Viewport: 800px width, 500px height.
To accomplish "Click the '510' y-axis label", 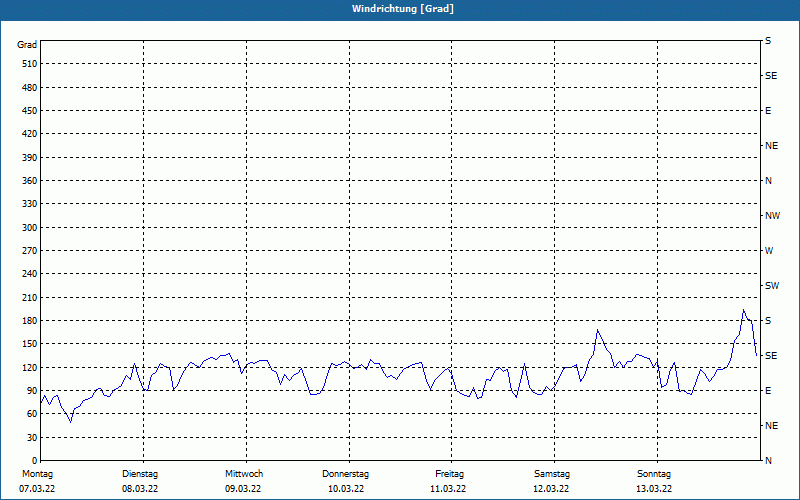I will click(30, 64).
